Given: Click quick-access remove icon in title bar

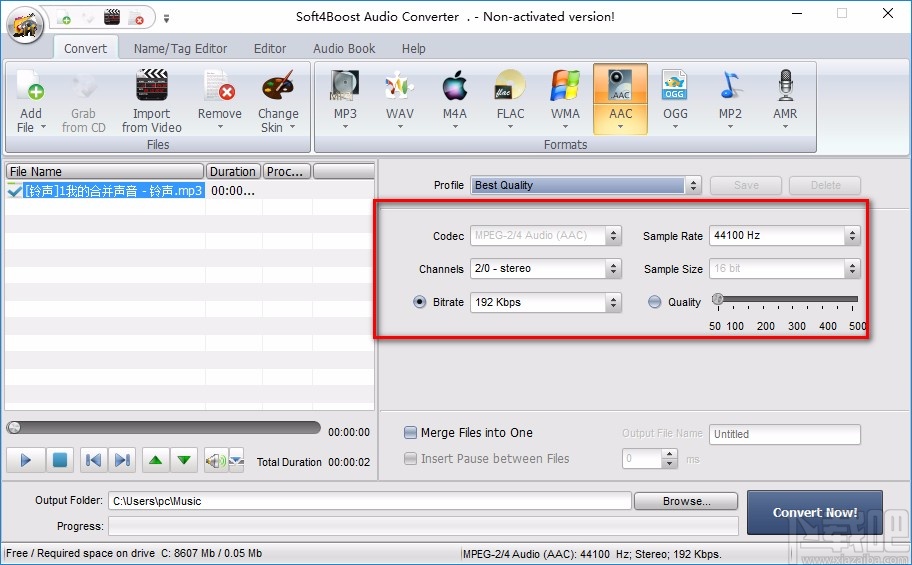Looking at the screenshot, I should tap(136, 17).
